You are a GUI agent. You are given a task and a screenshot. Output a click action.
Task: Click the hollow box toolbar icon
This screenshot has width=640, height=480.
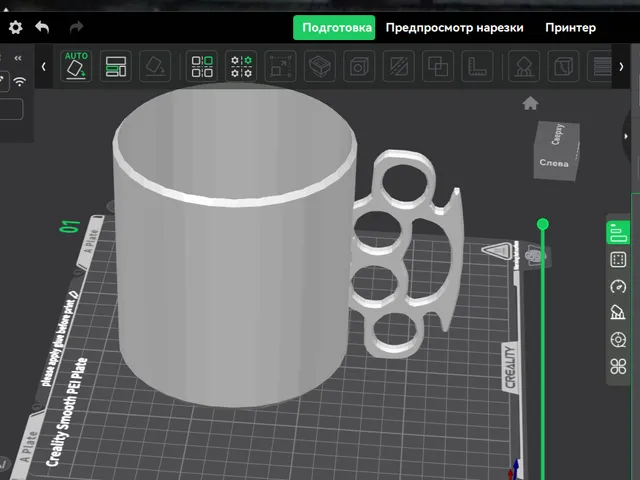(320, 66)
